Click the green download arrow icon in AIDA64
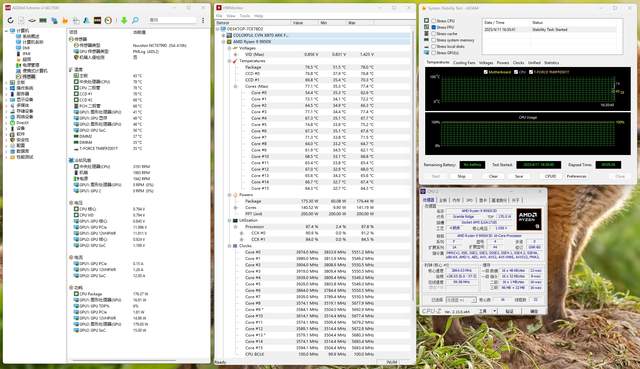 pyautogui.click(x=124, y=20)
